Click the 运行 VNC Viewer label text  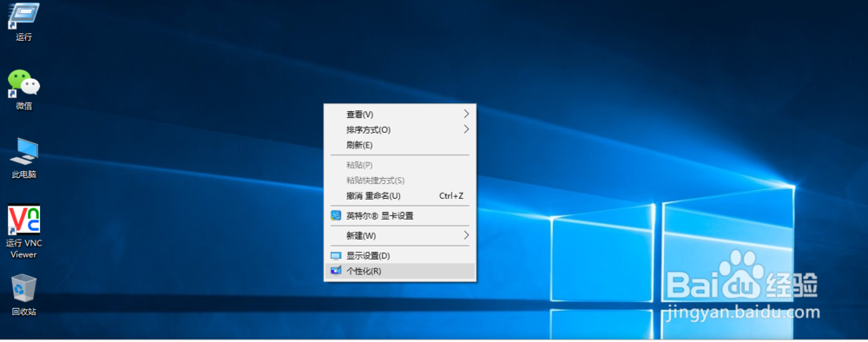[x=23, y=249]
